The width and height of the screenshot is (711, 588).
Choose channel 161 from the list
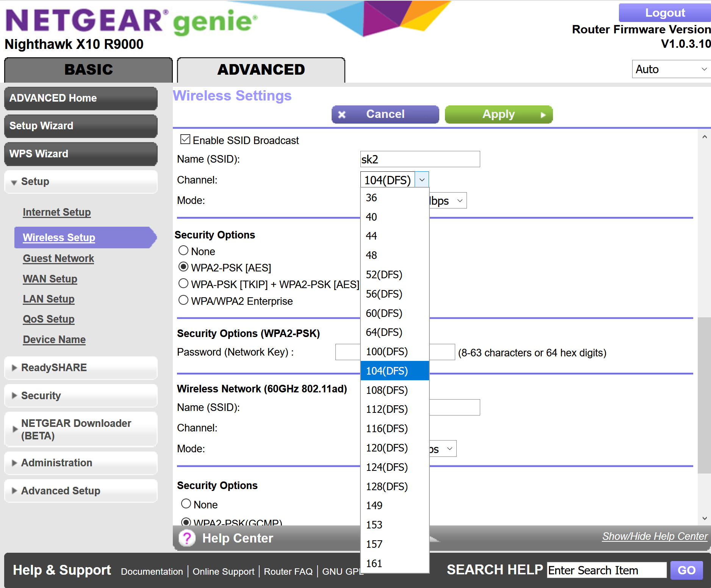click(395, 563)
